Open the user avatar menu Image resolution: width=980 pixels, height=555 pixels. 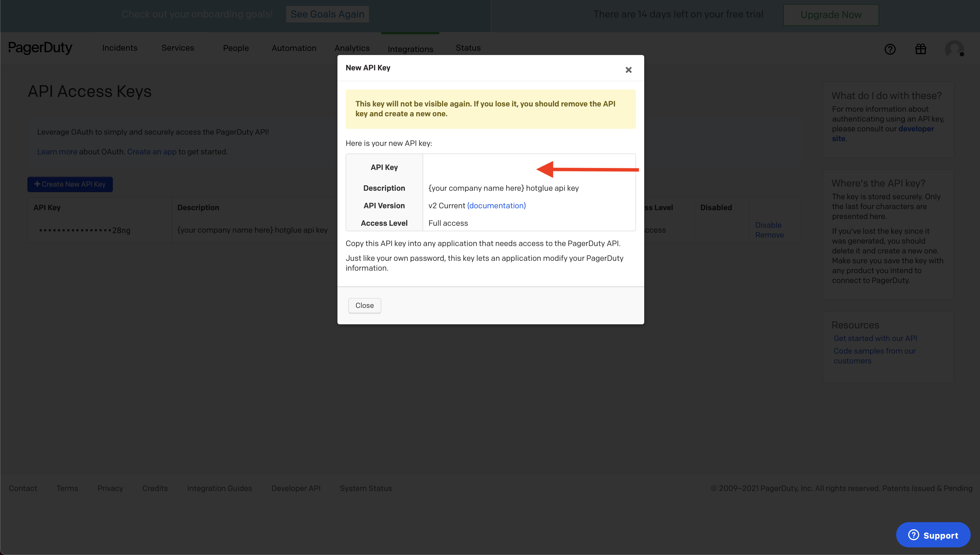(954, 49)
